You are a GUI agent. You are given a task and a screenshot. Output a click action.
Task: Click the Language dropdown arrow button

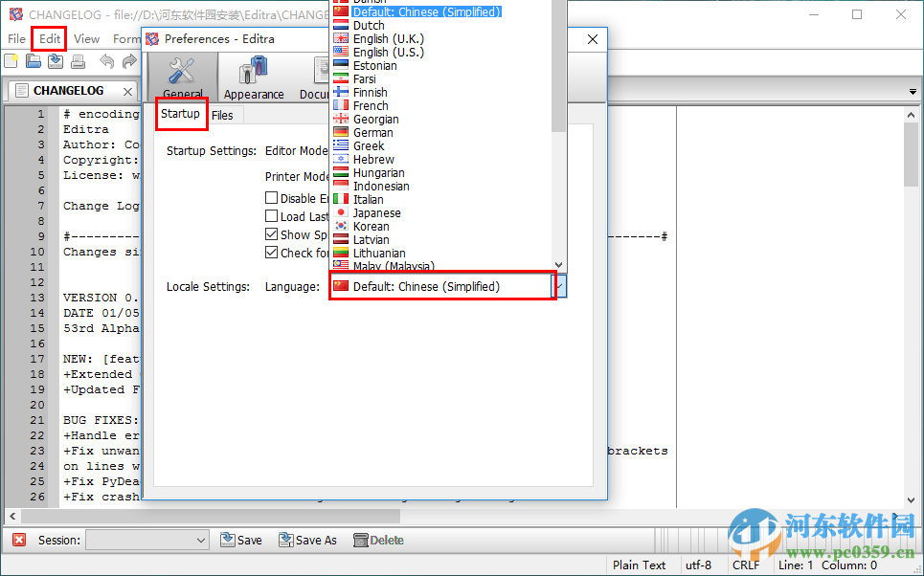[560, 287]
